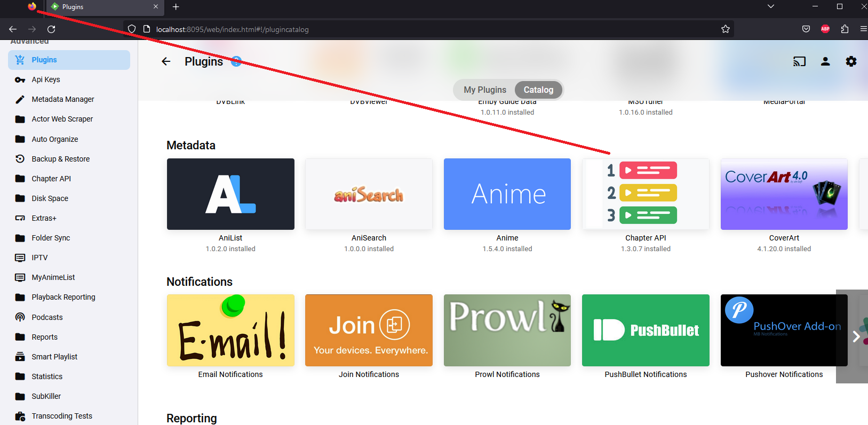Viewport: 868px width, 425px height.
Task: Open the Pushover Notifications plugin thumbnail
Action: (784, 331)
